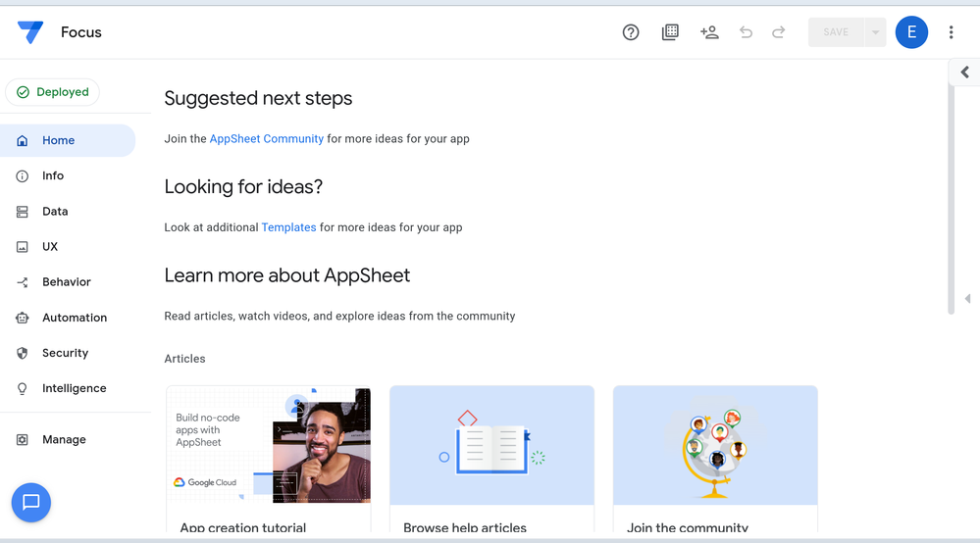
Task: Open the three-dot more options menu
Action: tap(951, 31)
